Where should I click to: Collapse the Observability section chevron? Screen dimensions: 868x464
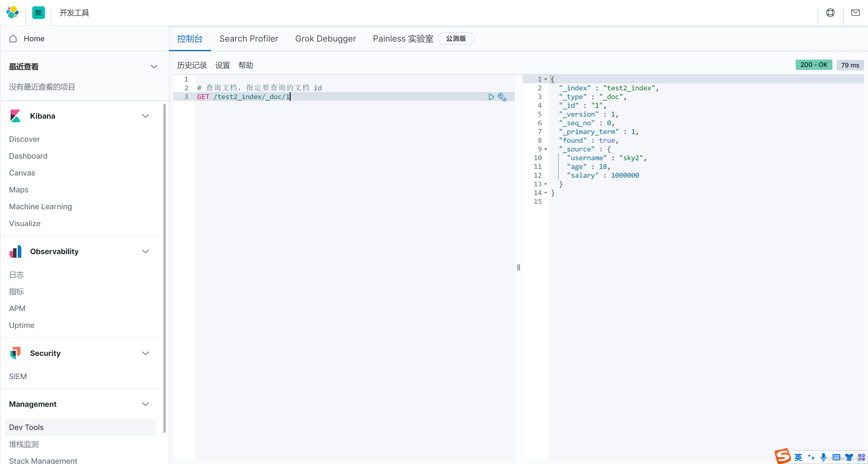146,251
